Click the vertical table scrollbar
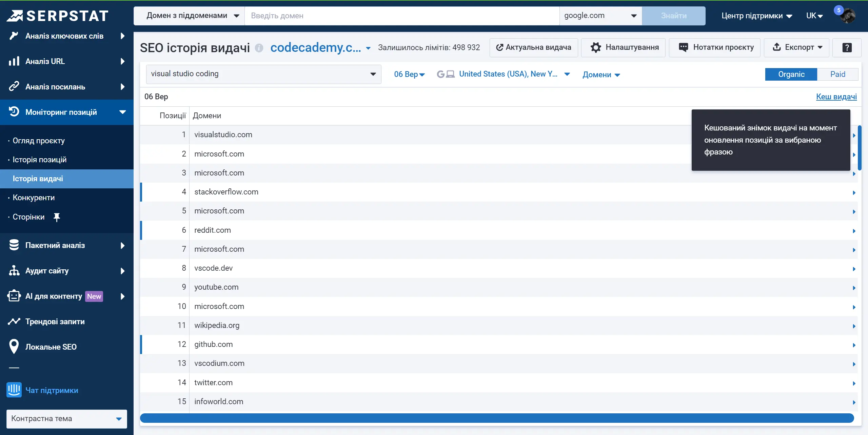Viewport: 868px width, 435px height. [x=860, y=148]
